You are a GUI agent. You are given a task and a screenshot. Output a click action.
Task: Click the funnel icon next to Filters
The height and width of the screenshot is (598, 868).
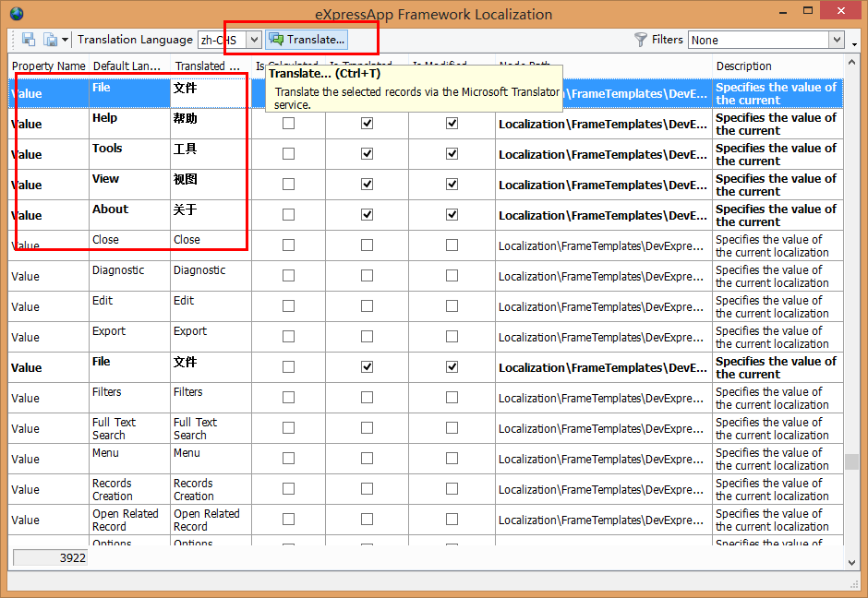click(x=641, y=40)
